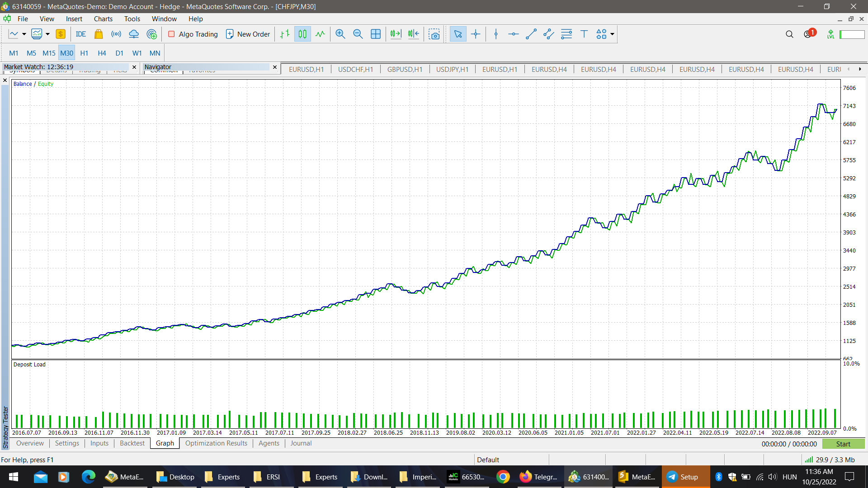Screen dimensions: 868x488
Task: Switch to GBPUSD,H1 chart tab
Action: (x=405, y=69)
